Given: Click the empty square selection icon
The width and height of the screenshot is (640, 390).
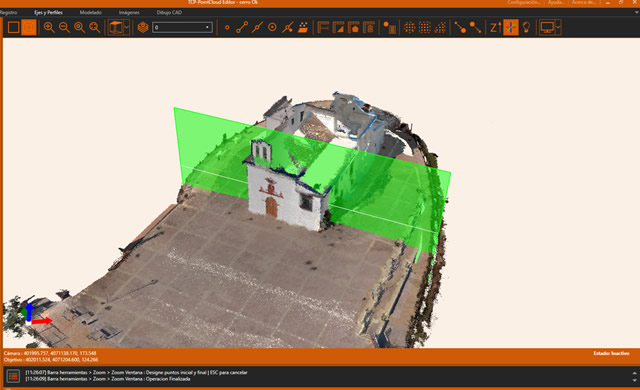Looking at the screenshot, I should (x=13, y=27).
